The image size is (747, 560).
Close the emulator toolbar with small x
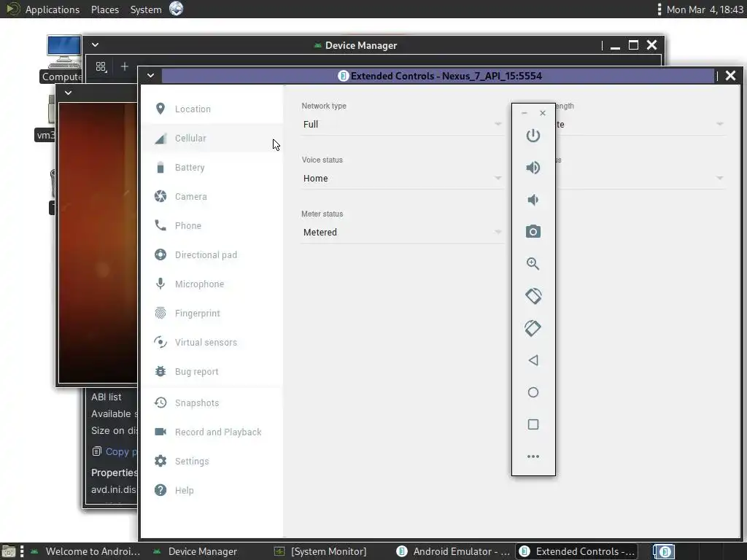click(x=543, y=113)
